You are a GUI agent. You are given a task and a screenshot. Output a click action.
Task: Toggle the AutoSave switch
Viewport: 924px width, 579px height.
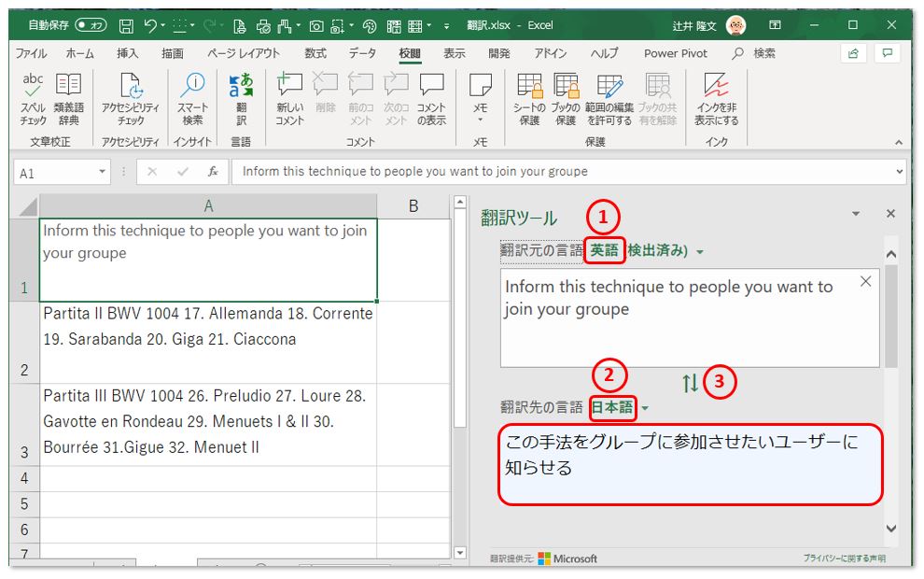click(x=91, y=25)
